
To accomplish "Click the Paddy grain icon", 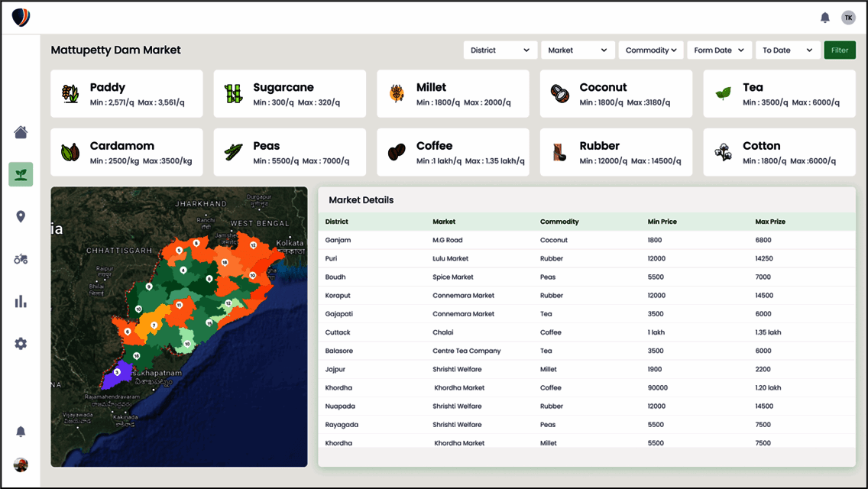I will pyautogui.click(x=70, y=93).
